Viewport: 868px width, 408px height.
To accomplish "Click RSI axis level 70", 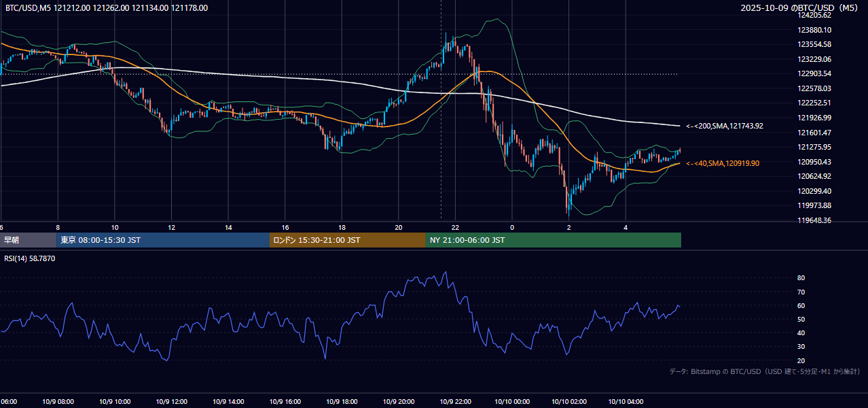I will (801, 292).
